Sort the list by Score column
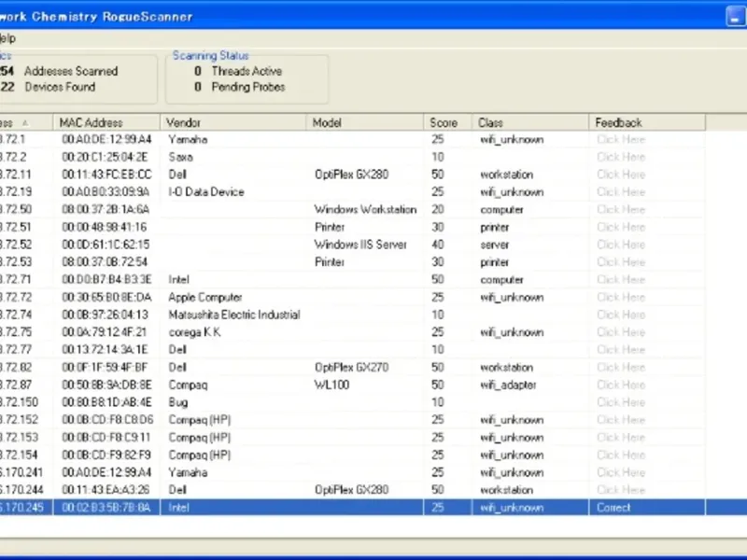Screen dimensions: 747x560 pos(448,122)
